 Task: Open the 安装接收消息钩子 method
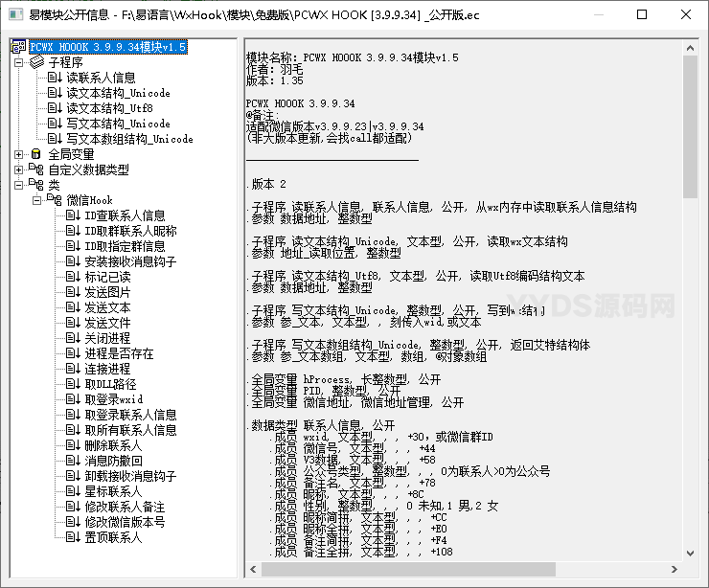click(130, 261)
